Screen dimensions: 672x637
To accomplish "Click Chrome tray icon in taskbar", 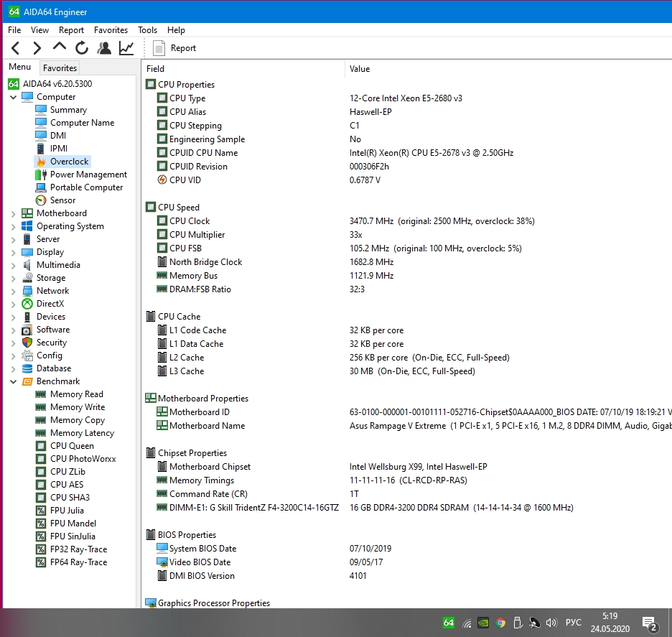I will 500,623.
